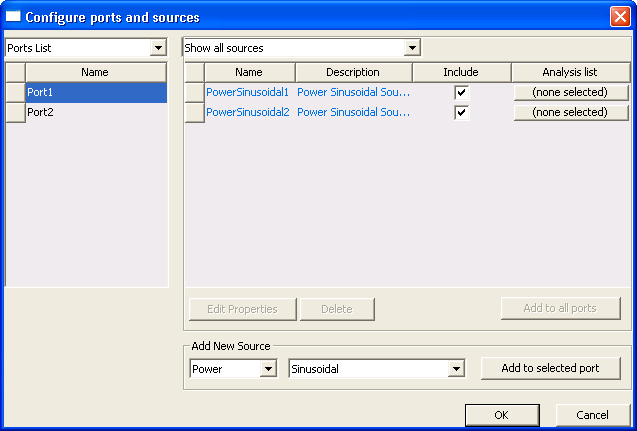Click the dialog title bar window icon
The image size is (637, 431).
coord(13,17)
